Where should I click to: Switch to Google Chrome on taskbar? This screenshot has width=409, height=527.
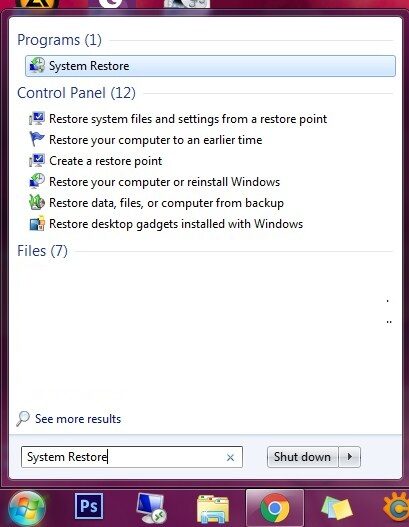pyautogui.click(x=275, y=508)
